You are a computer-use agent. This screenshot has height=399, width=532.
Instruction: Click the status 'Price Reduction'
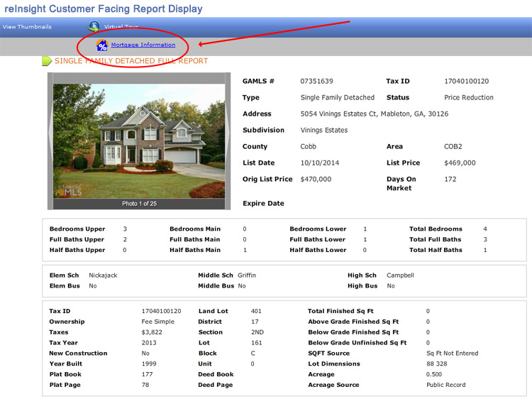[469, 97]
